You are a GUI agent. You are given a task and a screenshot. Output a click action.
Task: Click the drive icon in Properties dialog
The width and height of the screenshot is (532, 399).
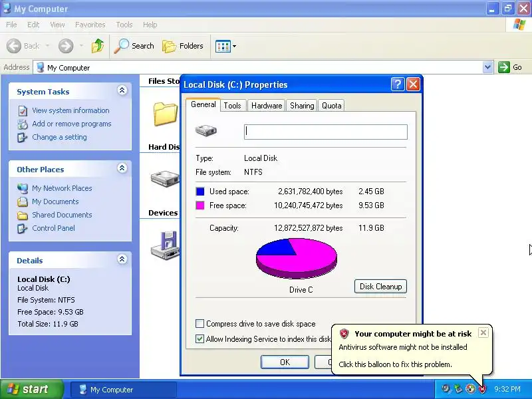[x=206, y=130]
